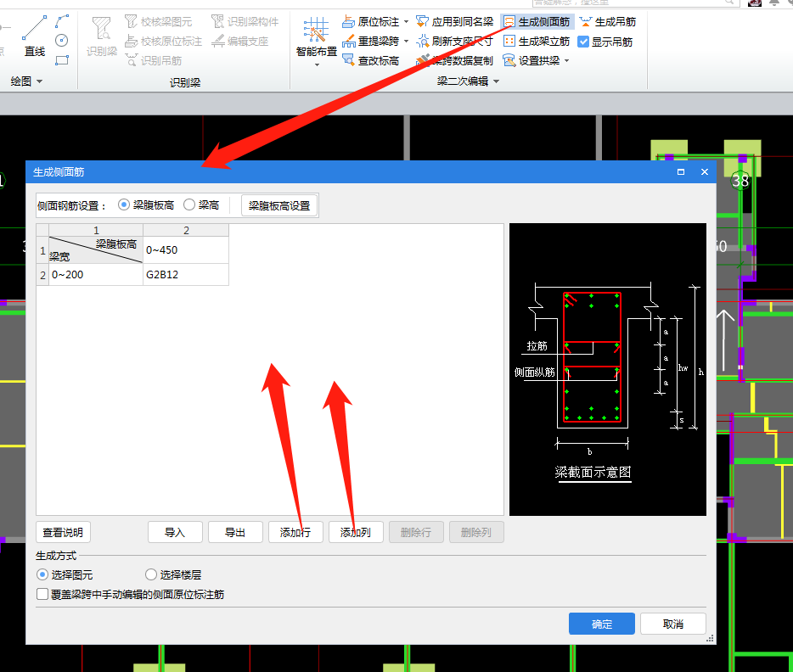Expand the 绘图 group dropdown
793x672 pixels.
coord(39,81)
